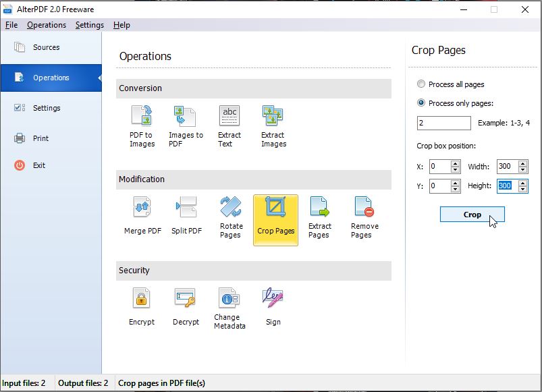Image resolution: width=542 pixels, height=392 pixels.
Task: Click the Output files: 2 status entry
Action: coord(83,383)
